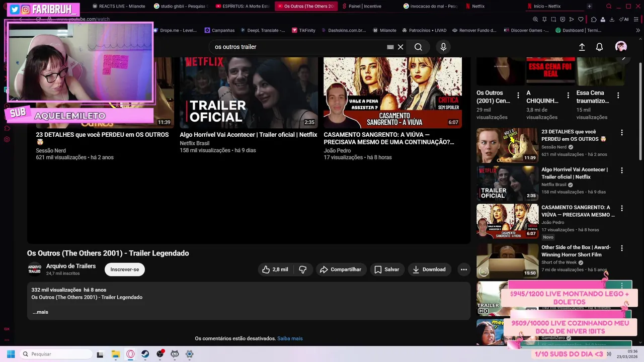Open end-screen Netflix Trailer Oficial video
644x362 pixels.
(249, 93)
